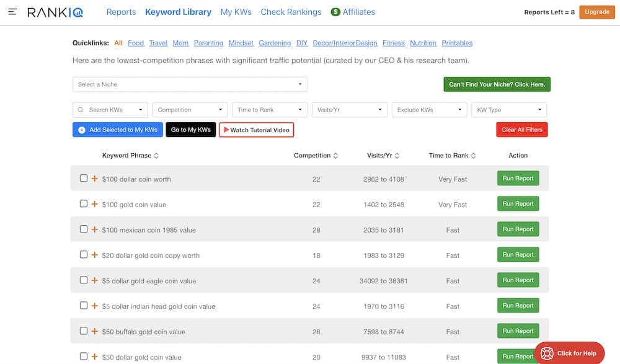This screenshot has height=364, width=620.
Task: Open the Competition filter dropdown
Action: click(190, 110)
